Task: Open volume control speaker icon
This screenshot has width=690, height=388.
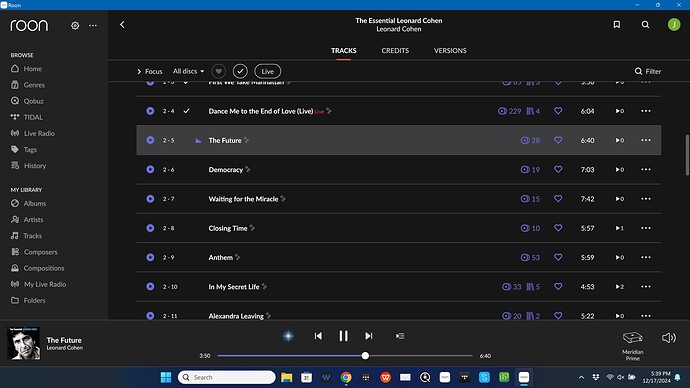Action: coord(669,337)
